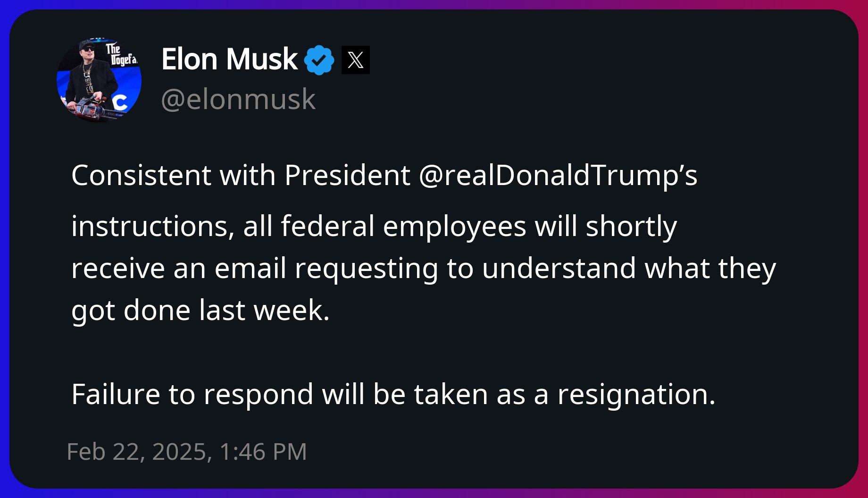Viewport: 868px width, 498px height.
Task: Click the black X logo affiliation badge
Action: tap(355, 60)
